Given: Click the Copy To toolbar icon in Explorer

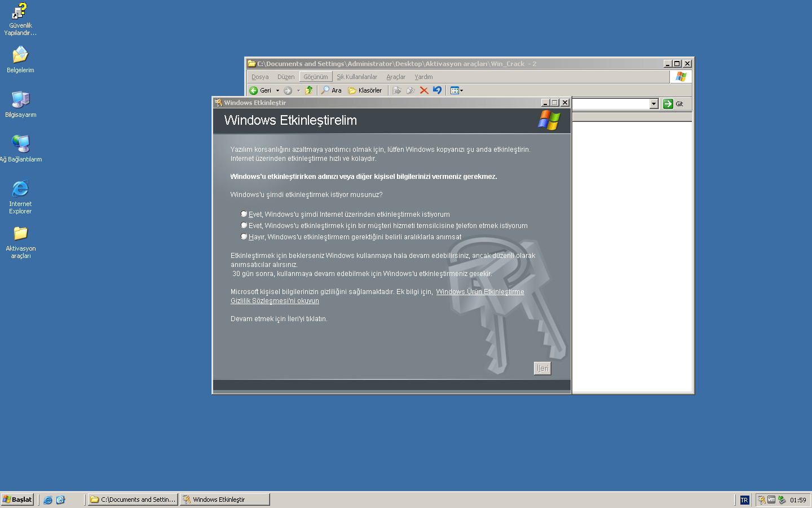Looking at the screenshot, I should 411,90.
